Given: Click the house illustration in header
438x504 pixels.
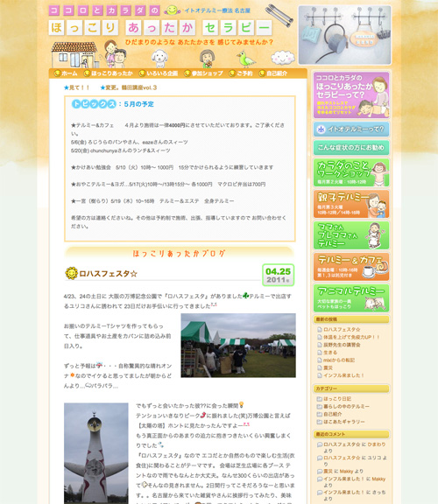Looking at the screenshot, I should 74,54.
